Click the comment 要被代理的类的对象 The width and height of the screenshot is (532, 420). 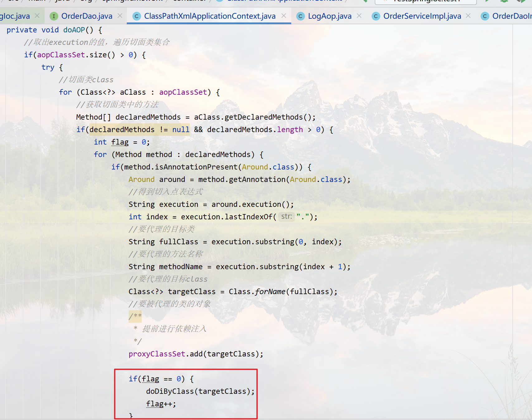pyautogui.click(x=170, y=304)
